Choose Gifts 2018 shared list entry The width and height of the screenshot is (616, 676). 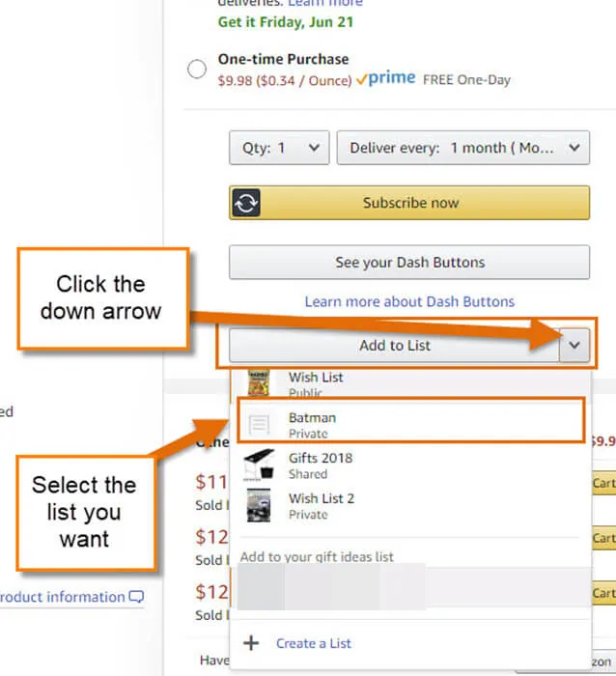click(x=410, y=465)
